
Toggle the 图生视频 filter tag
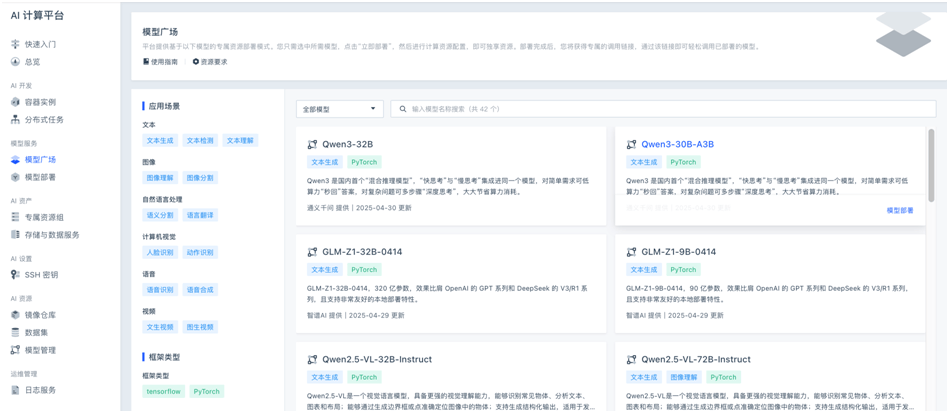(x=200, y=327)
